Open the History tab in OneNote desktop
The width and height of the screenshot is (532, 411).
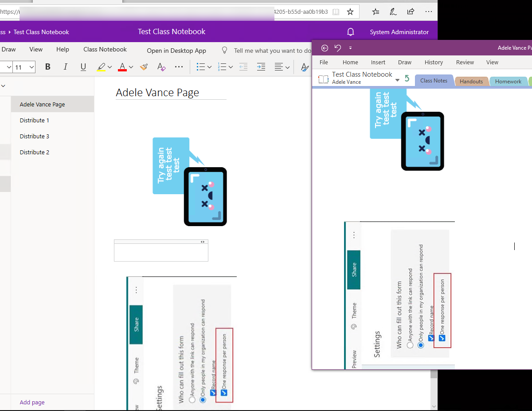tap(434, 63)
